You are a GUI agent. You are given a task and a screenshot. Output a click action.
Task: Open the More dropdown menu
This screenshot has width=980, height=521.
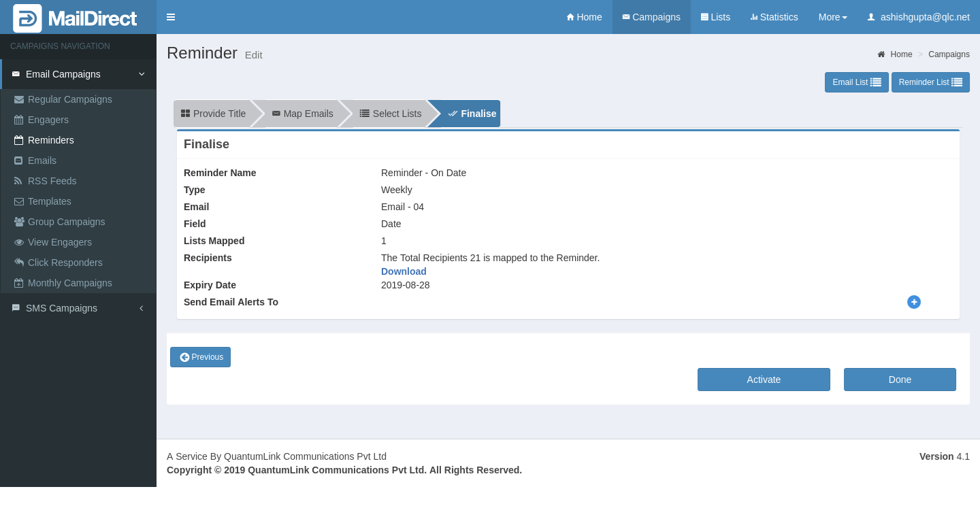coord(832,17)
